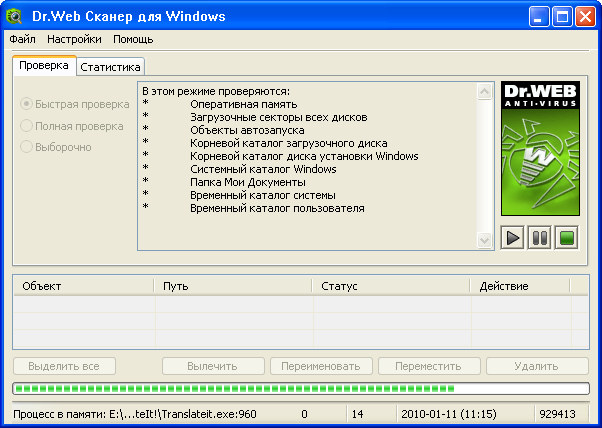Sort results by Путь column header
The image size is (602, 428).
[x=233, y=286]
